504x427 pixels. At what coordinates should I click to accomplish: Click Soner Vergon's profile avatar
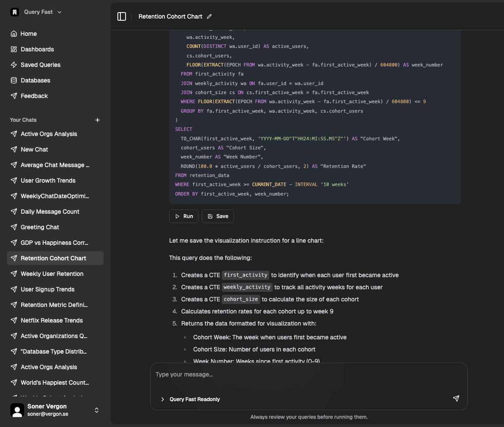(17, 410)
